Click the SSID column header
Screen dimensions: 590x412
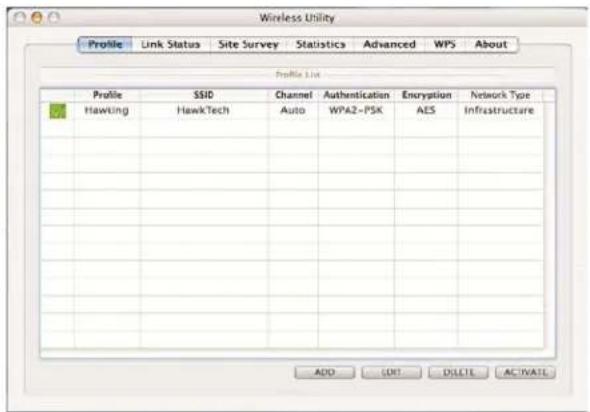204,95
